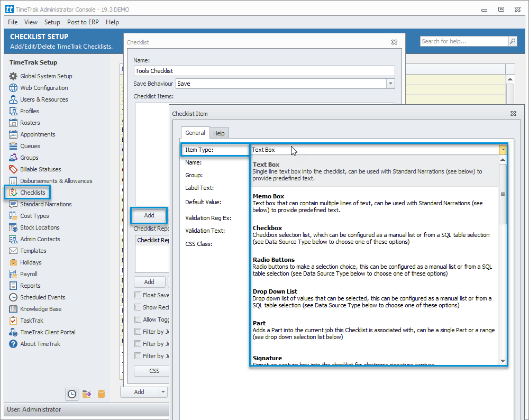Click the database cylinder icon at bottom
The height and width of the screenshot is (420, 529).
(101, 394)
